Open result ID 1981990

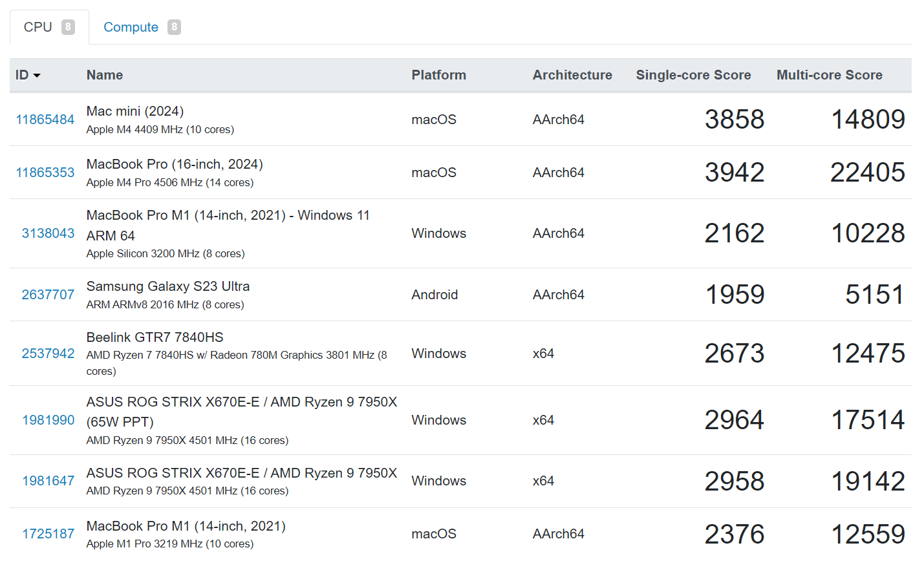(48, 420)
